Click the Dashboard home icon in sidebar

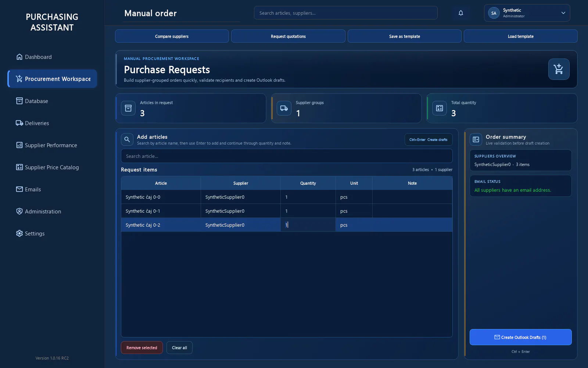[x=19, y=57]
